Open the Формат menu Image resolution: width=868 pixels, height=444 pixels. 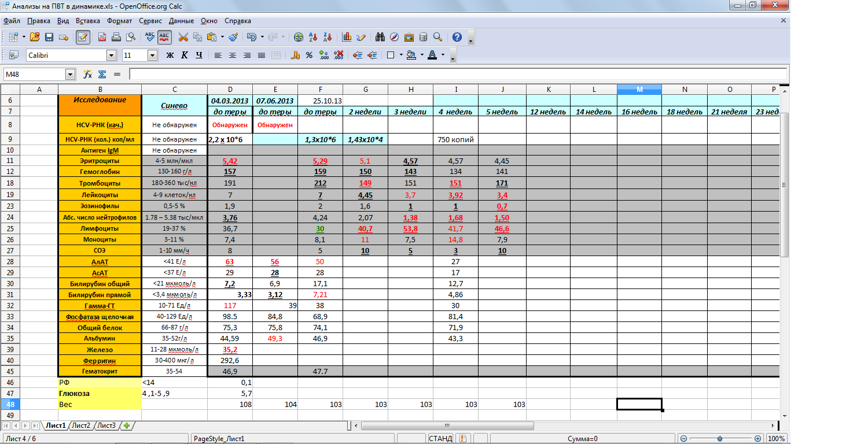120,20
